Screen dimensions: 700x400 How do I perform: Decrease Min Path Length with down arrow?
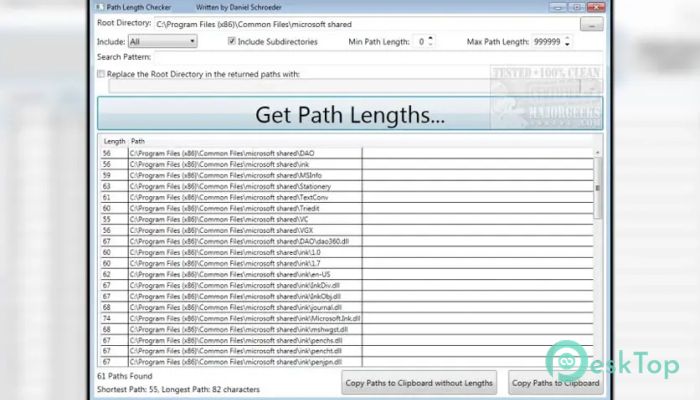pos(430,44)
